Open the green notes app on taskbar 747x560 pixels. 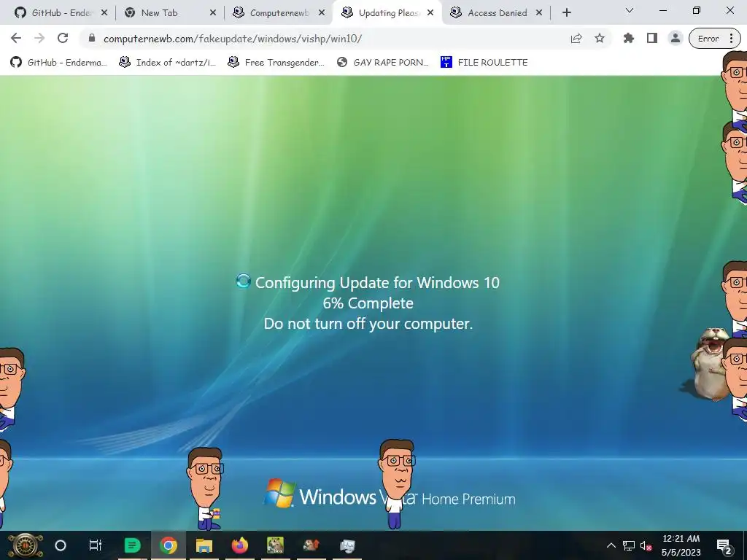point(132,545)
